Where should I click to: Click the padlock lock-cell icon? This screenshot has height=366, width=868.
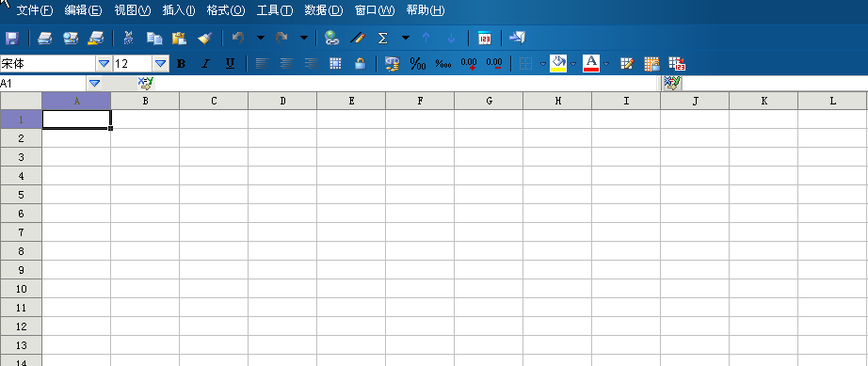pos(361,64)
